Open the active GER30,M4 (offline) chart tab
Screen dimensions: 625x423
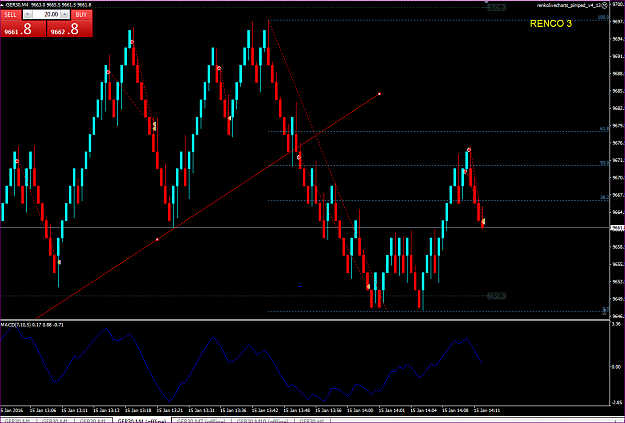pos(142,421)
